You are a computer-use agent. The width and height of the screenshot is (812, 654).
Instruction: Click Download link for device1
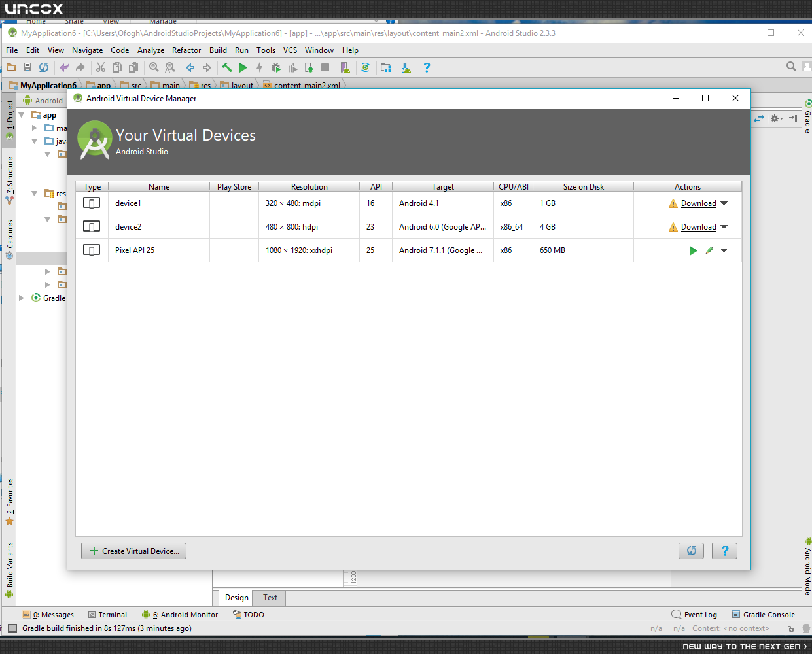[x=699, y=203]
